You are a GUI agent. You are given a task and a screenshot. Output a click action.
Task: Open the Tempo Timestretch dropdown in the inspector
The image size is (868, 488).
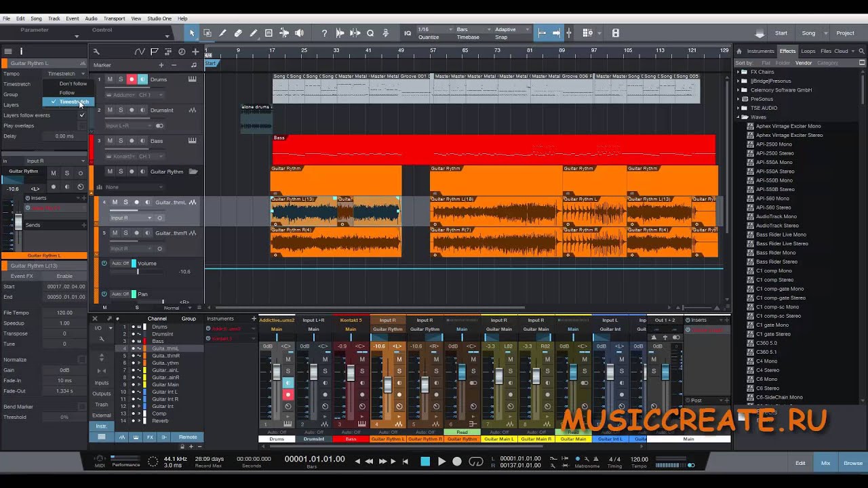65,74
